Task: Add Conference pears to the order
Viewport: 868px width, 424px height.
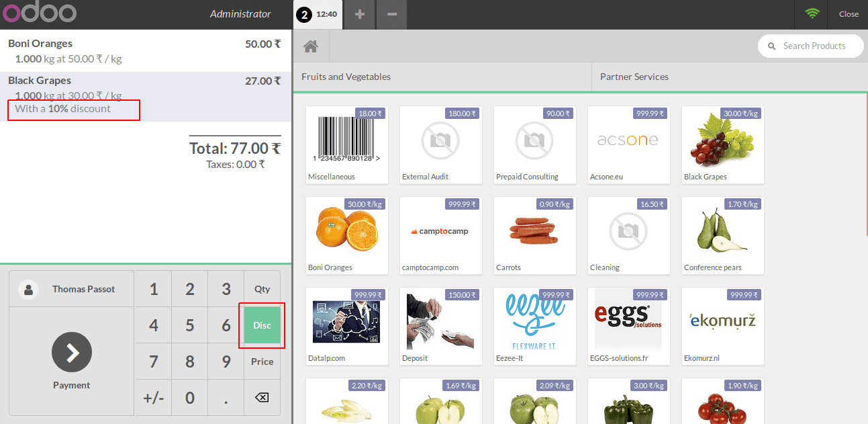Action: pos(723,235)
